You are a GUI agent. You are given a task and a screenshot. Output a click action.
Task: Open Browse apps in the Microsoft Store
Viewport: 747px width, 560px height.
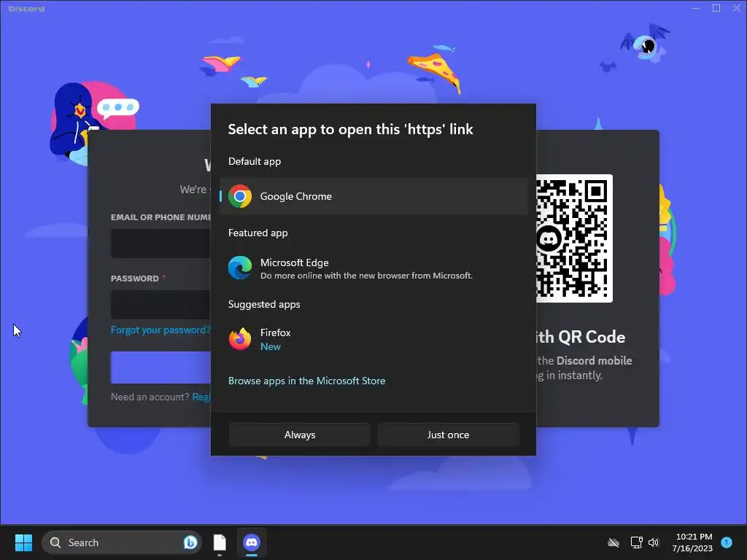coord(307,381)
